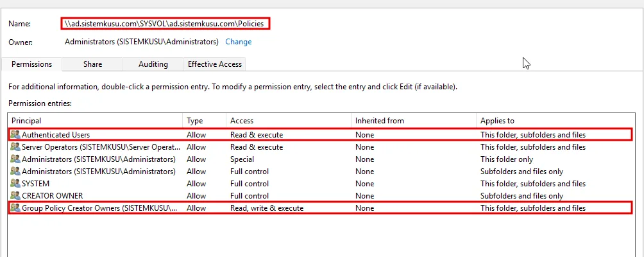Click icon of Administrators Subfolders-only entry
The width and height of the screenshot is (644, 257).
click(15, 171)
